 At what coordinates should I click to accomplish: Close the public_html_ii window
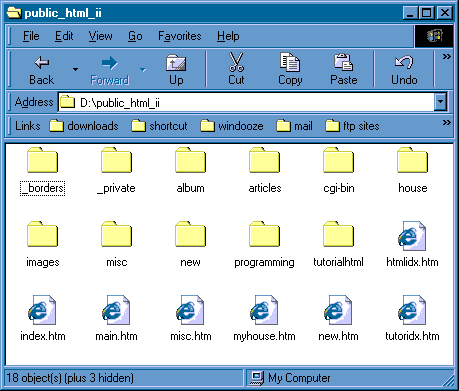445,13
